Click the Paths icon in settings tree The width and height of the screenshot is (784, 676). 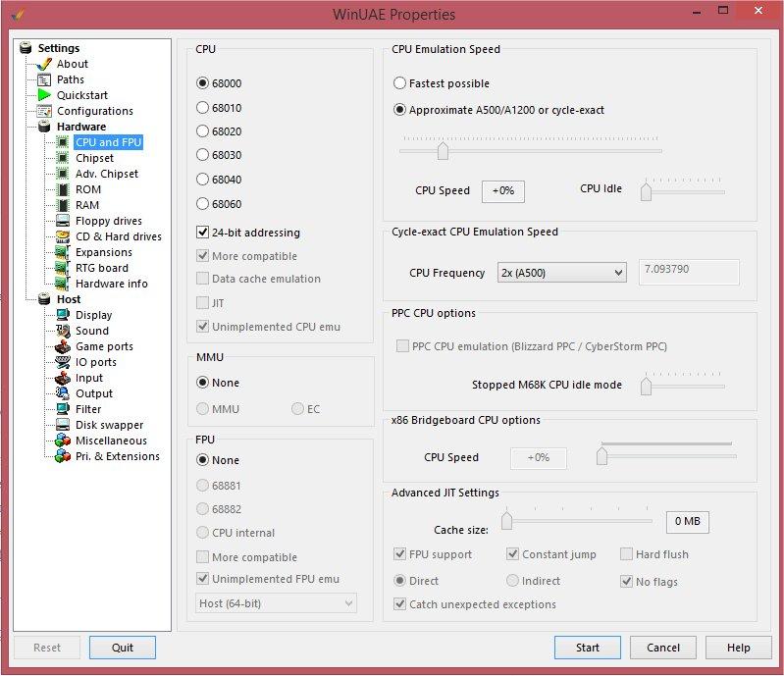click(44, 79)
